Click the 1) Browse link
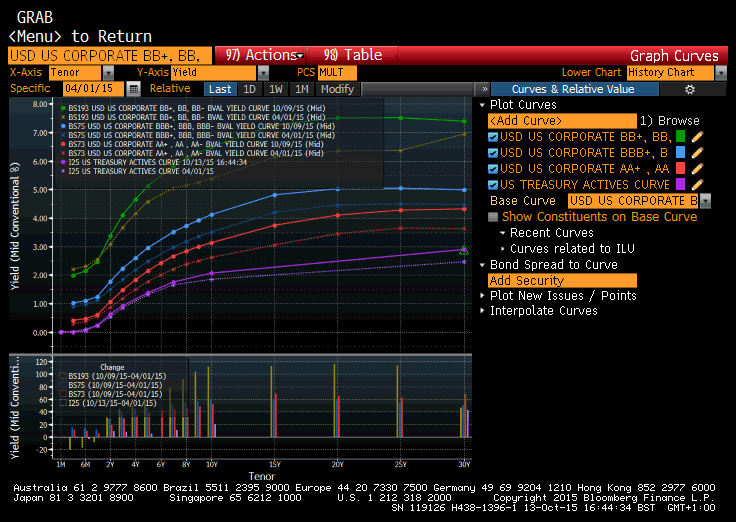Image resolution: width=736 pixels, height=522 pixels. coord(670,121)
